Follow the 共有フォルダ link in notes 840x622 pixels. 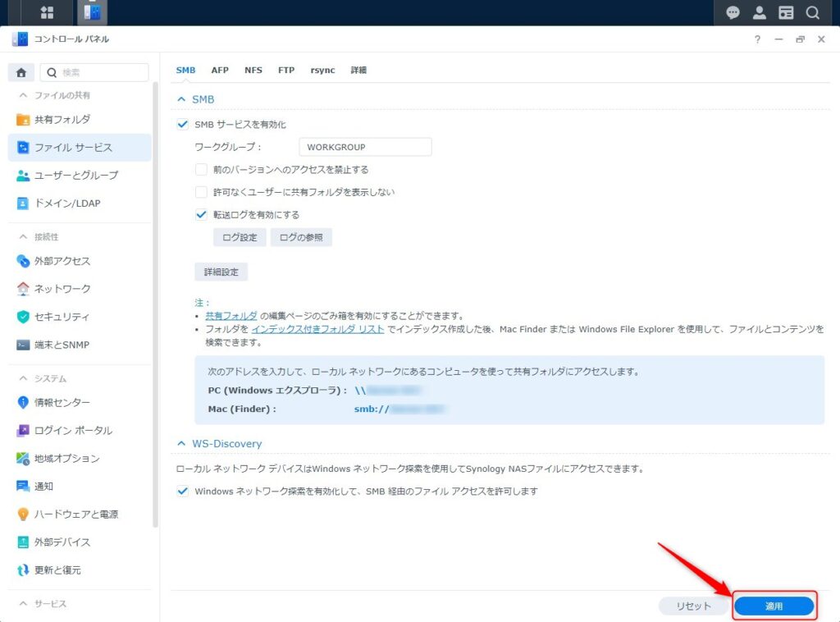[231, 316]
